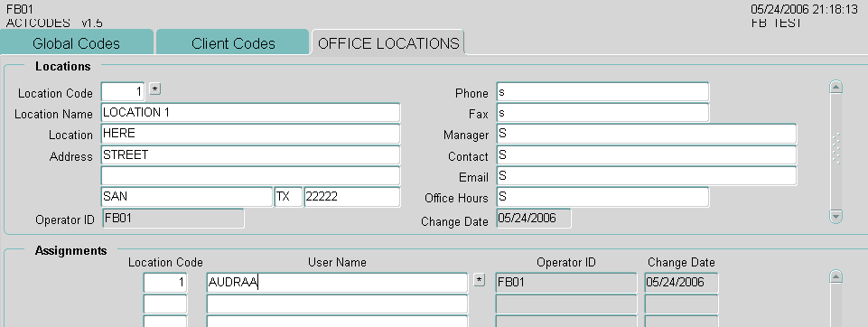Click the Location Name field
The width and height of the screenshot is (868, 327).
click(250, 112)
